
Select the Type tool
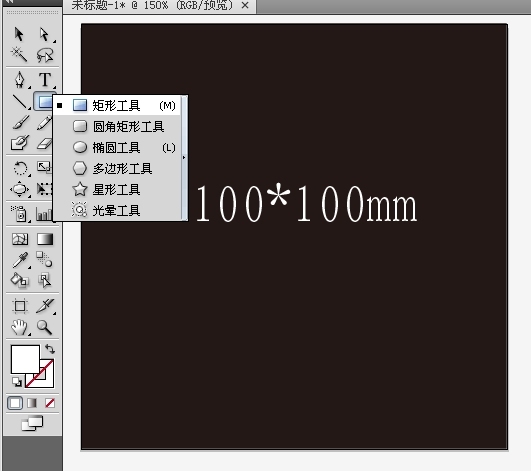coord(45,80)
